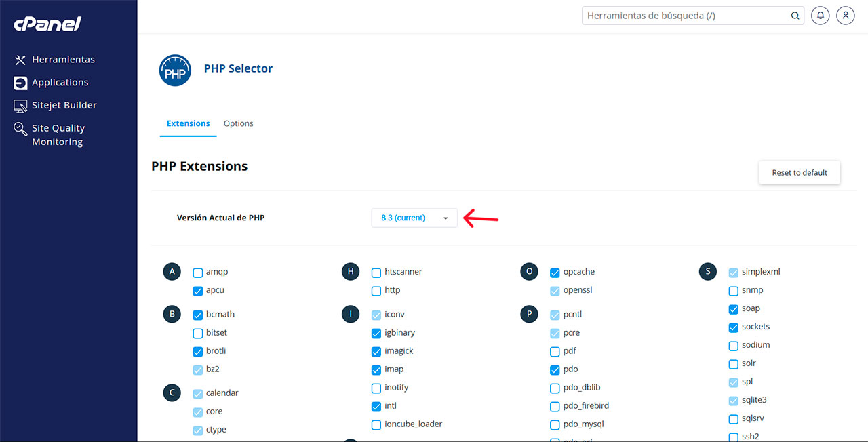
Task: Enable the pdo_dblib extension
Action: coord(555,388)
